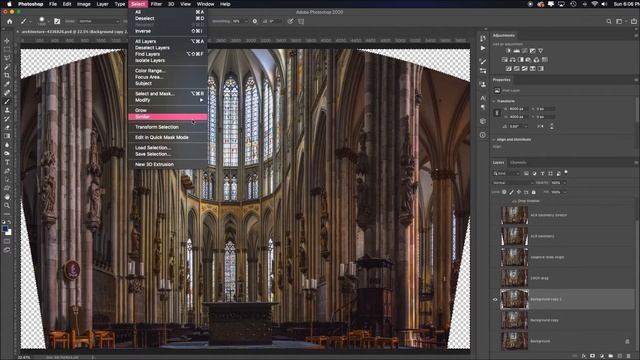Click the width field in Properties

tap(518, 109)
